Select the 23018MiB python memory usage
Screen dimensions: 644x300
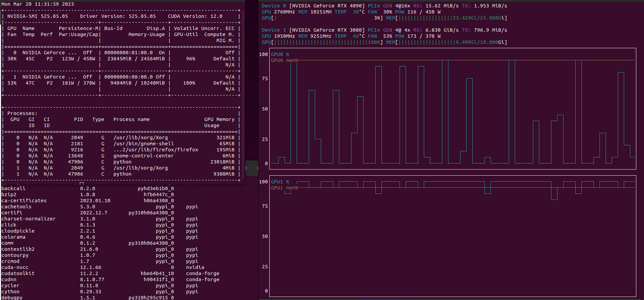click(223, 162)
